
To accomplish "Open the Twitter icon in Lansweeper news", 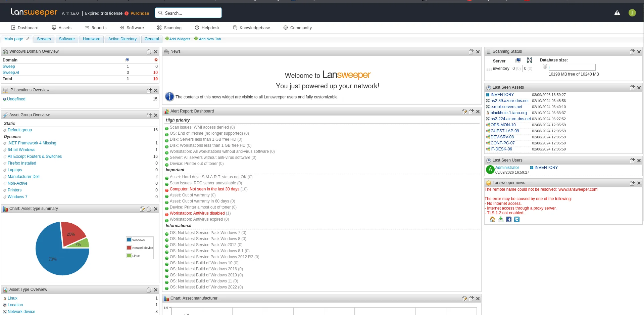I will [517, 219].
